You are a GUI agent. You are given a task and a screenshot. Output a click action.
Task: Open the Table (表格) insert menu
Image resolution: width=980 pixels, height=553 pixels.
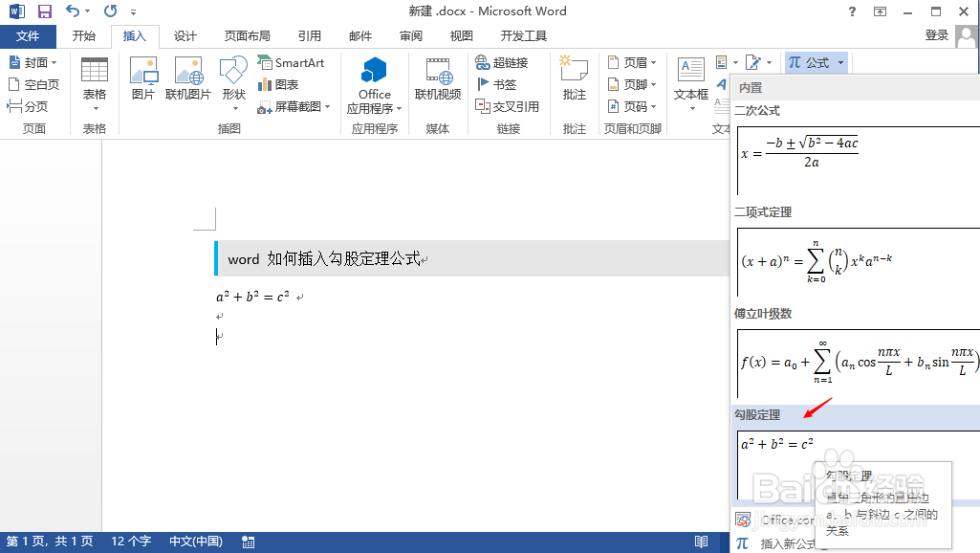[95, 84]
